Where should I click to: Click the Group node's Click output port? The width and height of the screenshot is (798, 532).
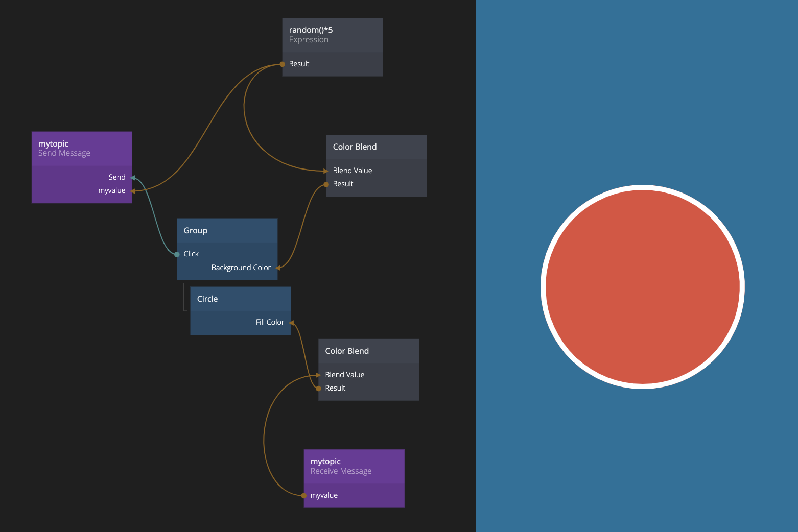tap(177, 254)
